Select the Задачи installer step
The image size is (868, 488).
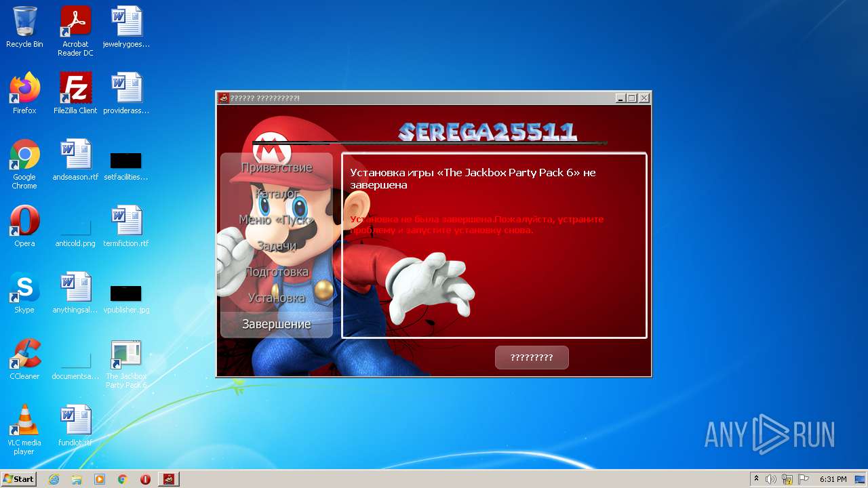coord(277,246)
